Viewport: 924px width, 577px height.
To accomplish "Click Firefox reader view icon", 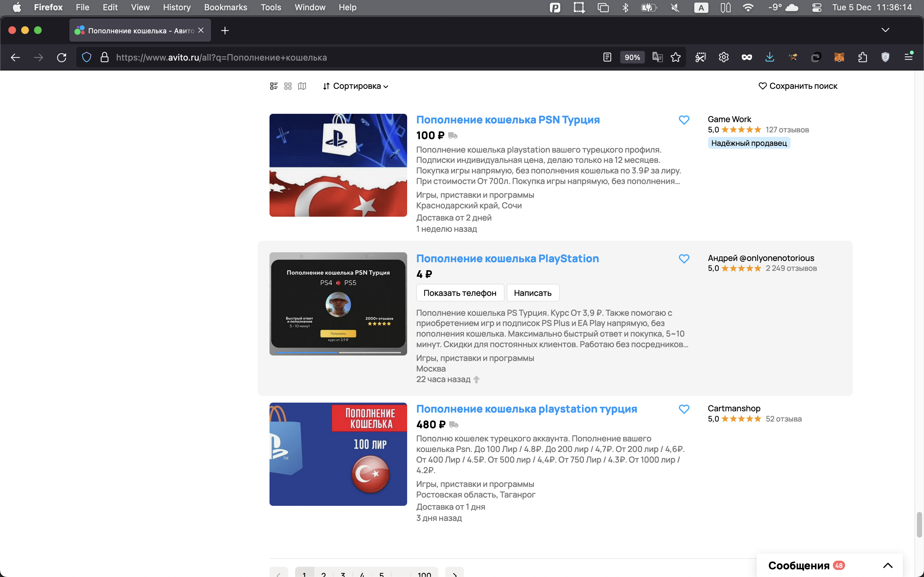I will tap(607, 57).
